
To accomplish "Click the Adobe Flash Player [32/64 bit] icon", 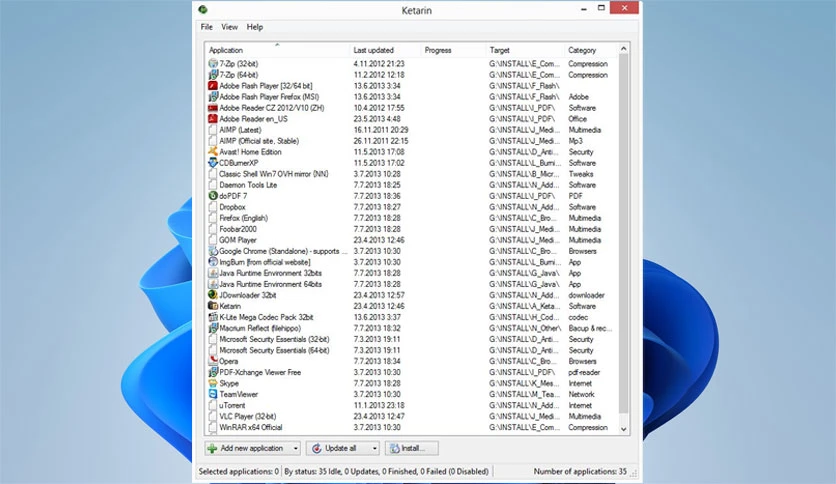I will (x=213, y=85).
